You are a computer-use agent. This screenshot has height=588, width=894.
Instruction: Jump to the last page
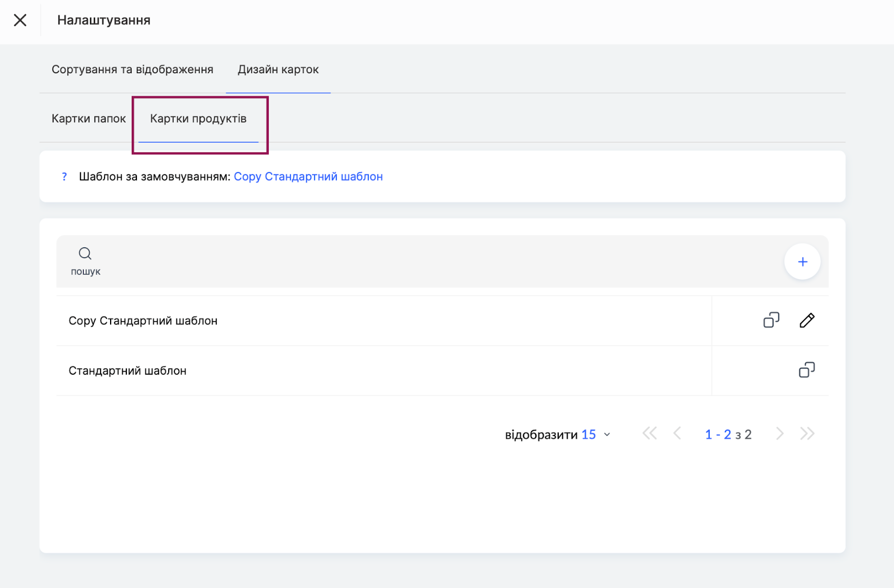pyautogui.click(x=807, y=434)
